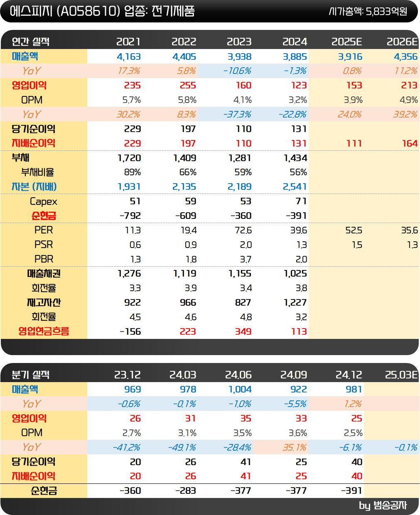Click the 17.3% sales YoY cell
Image resolution: width=420 pixels, height=515 pixels.
coord(129,71)
